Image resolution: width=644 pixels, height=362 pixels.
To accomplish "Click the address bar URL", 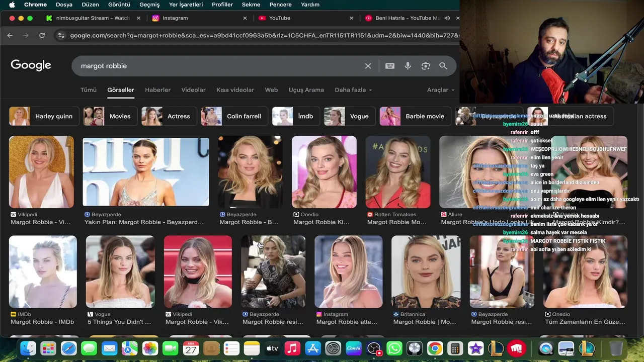I will 264,35.
